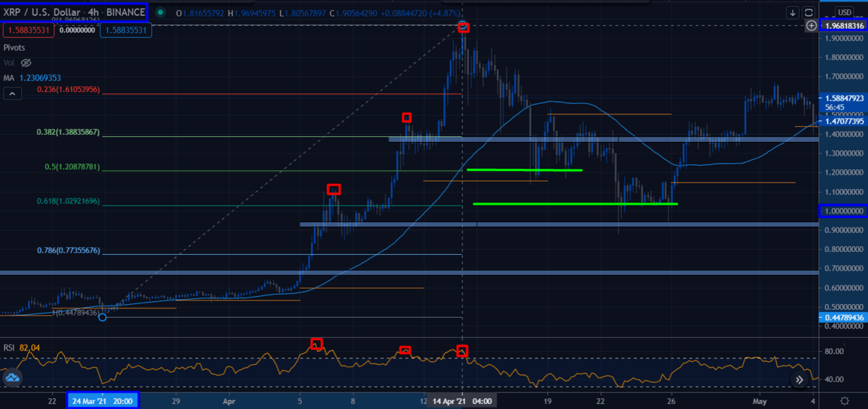Click the down-arrow button near the USD label

tap(793, 12)
